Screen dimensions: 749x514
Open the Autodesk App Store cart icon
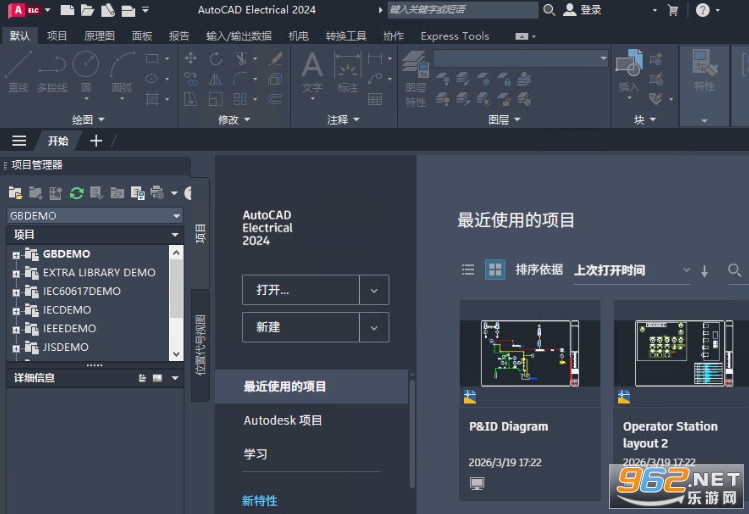click(673, 11)
